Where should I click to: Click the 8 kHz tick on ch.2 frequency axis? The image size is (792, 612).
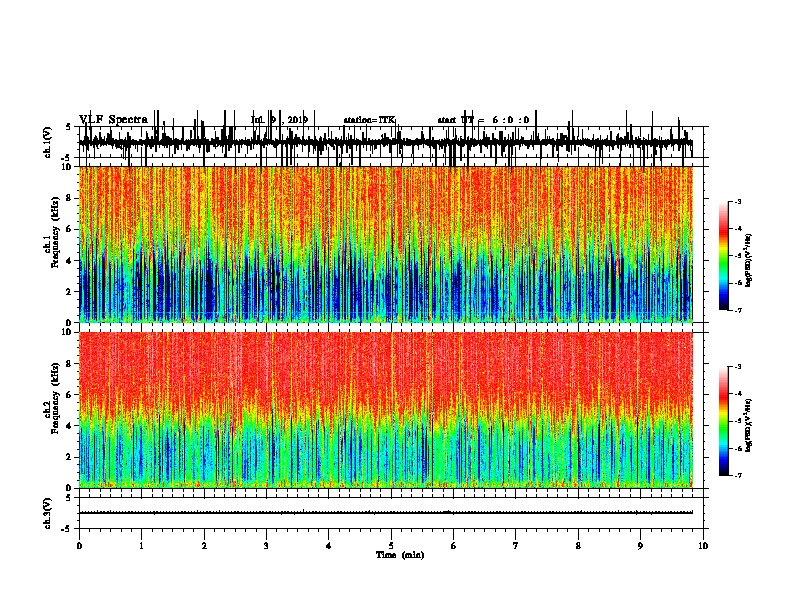click(x=69, y=364)
